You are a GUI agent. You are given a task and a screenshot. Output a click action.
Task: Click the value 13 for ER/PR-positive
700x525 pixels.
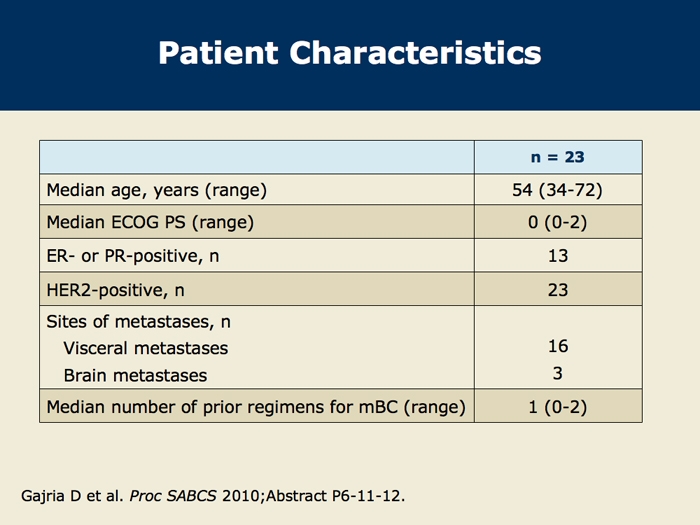[x=557, y=256]
